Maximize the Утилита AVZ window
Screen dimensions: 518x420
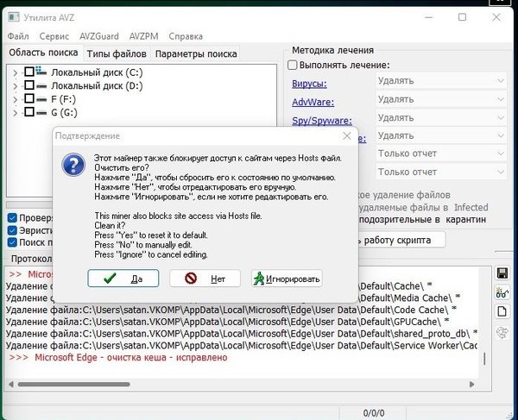pos(462,17)
